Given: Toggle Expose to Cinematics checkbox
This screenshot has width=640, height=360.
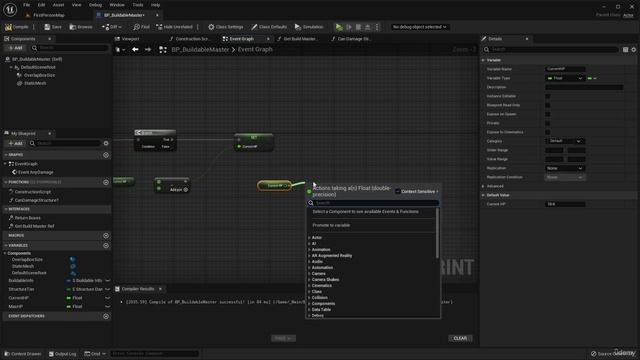Looking at the screenshot, I should pos(548,132).
